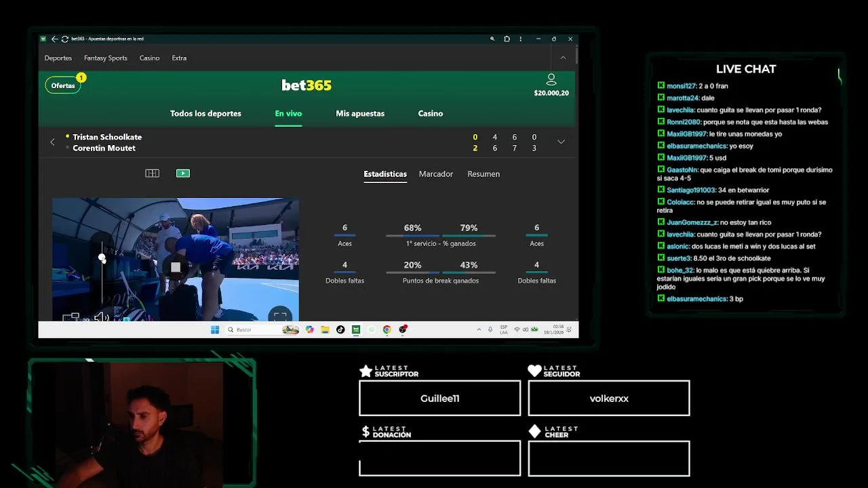Adjust the video volume slider knob
This screenshot has width=868, height=488.
click(102, 258)
